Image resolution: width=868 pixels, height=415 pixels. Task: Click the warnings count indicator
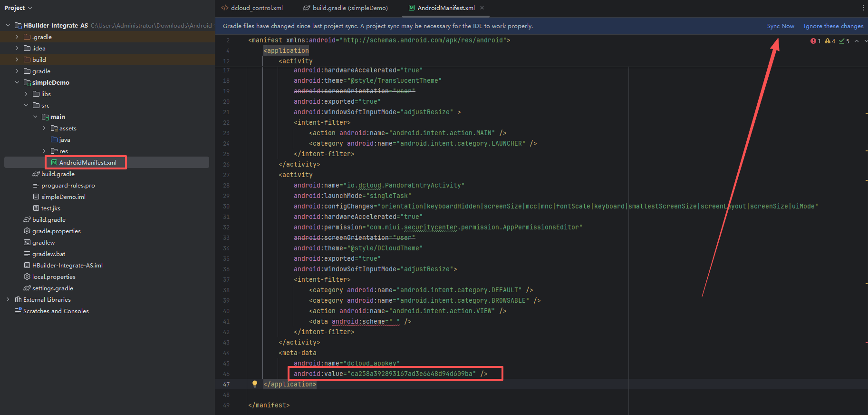click(830, 41)
